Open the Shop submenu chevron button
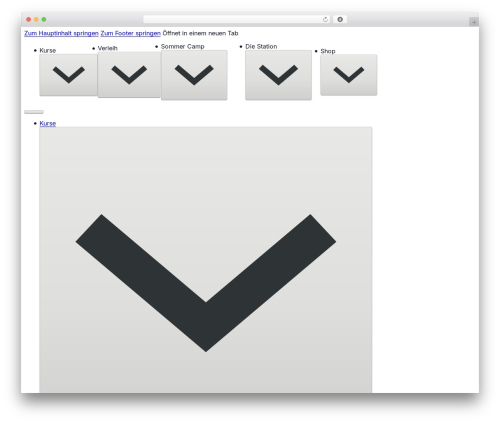Screen dimensions: 500x423 tap(349, 75)
